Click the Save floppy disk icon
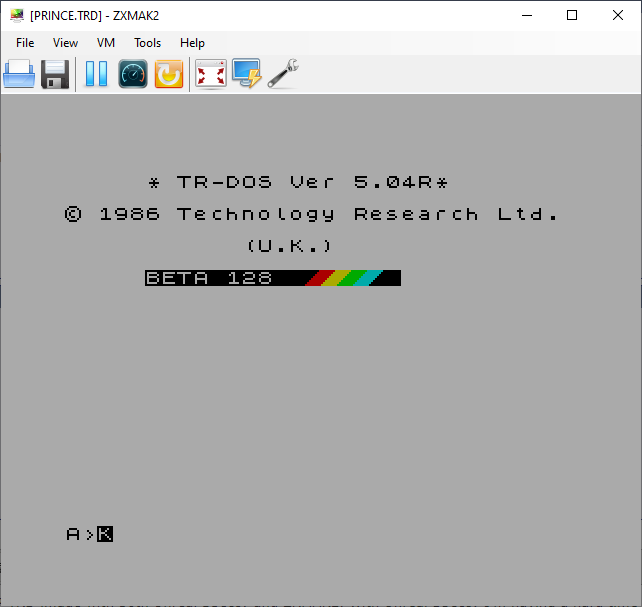This screenshot has width=642, height=607. [x=55, y=74]
